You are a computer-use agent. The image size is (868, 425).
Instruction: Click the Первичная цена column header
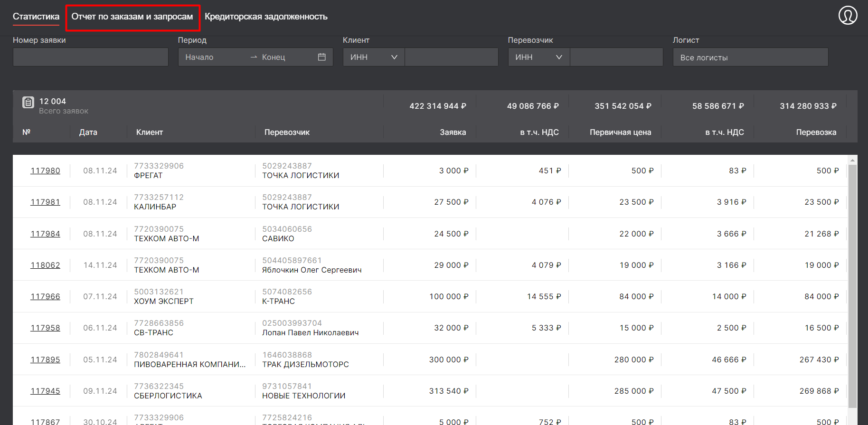tap(621, 132)
